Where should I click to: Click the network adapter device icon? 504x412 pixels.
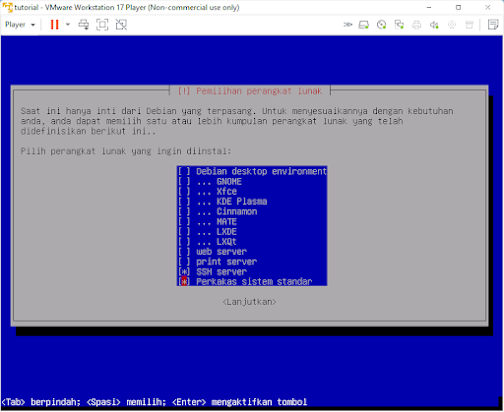coord(399,25)
